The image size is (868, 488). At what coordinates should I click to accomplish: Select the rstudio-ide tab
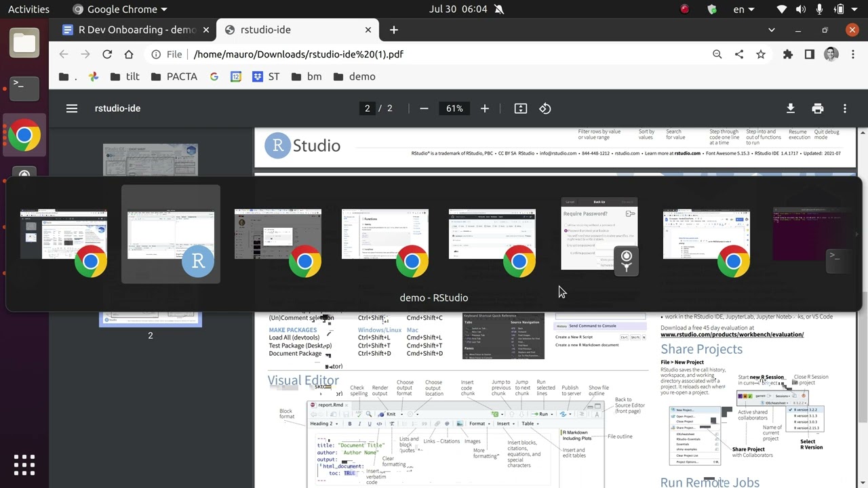[297, 30]
